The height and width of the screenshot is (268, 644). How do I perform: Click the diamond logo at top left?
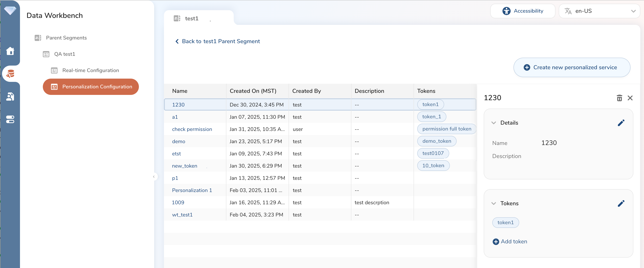point(10,11)
